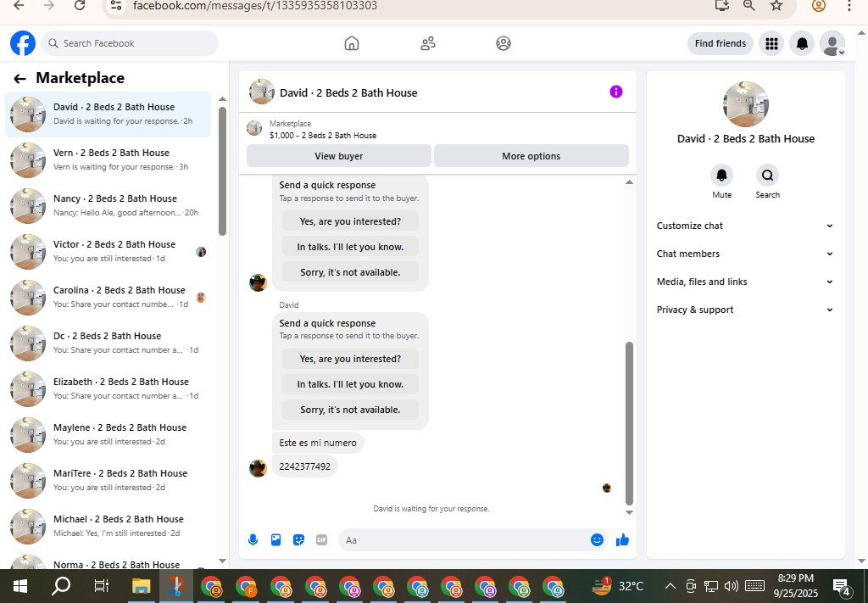Click David's large profile thumbnail in right panel

(x=746, y=104)
